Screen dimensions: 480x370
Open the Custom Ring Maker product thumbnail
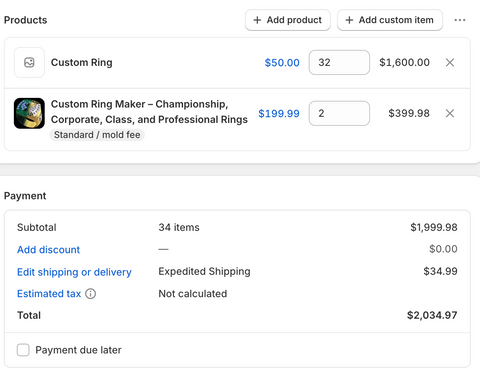pos(29,113)
